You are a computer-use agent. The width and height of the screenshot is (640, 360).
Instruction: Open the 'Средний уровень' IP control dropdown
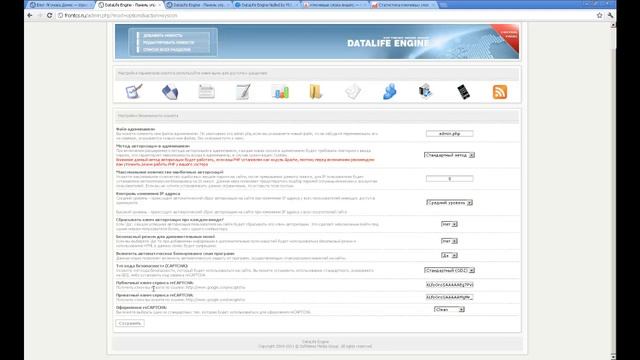[x=449, y=202]
